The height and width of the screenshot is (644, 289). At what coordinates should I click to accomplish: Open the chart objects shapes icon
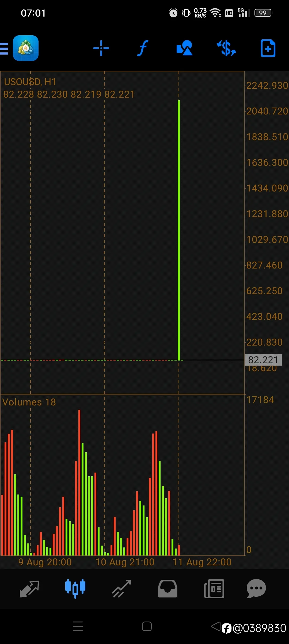pyautogui.click(x=185, y=48)
